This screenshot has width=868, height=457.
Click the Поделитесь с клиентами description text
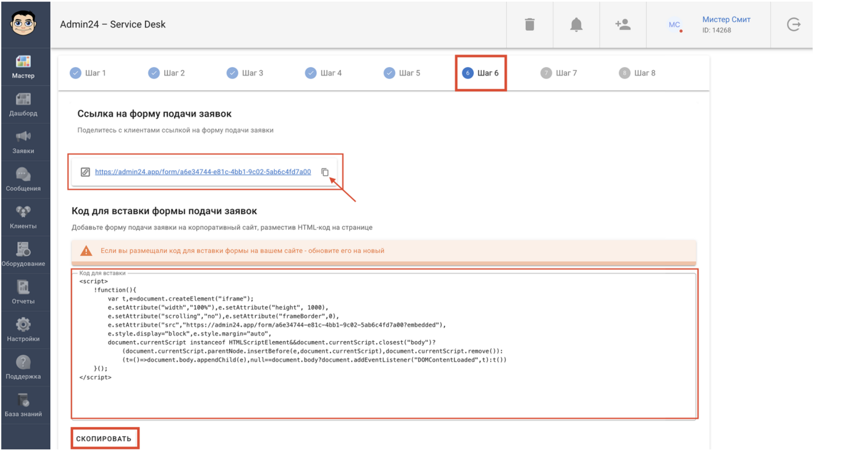176,130
